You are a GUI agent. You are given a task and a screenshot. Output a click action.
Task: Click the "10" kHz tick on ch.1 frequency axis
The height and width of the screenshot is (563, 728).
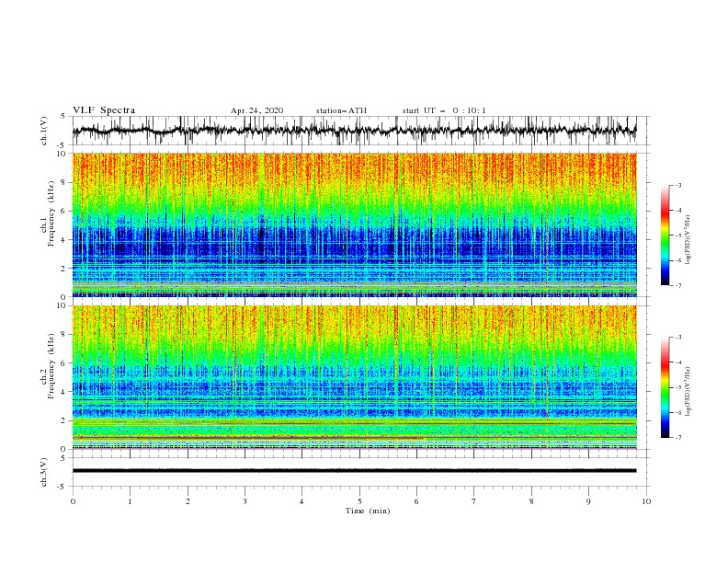pyautogui.click(x=63, y=154)
